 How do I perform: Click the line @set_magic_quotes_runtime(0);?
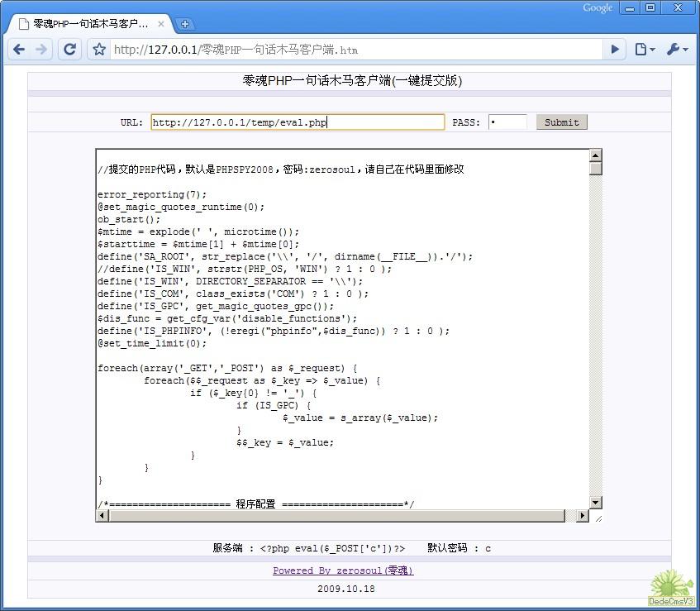(x=181, y=207)
